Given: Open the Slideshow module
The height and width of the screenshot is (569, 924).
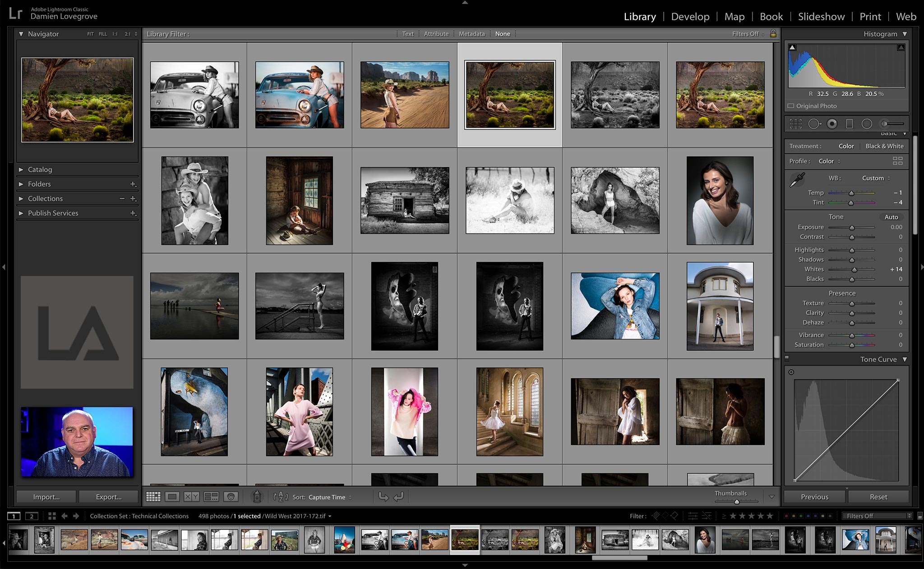Looking at the screenshot, I should pos(821,17).
